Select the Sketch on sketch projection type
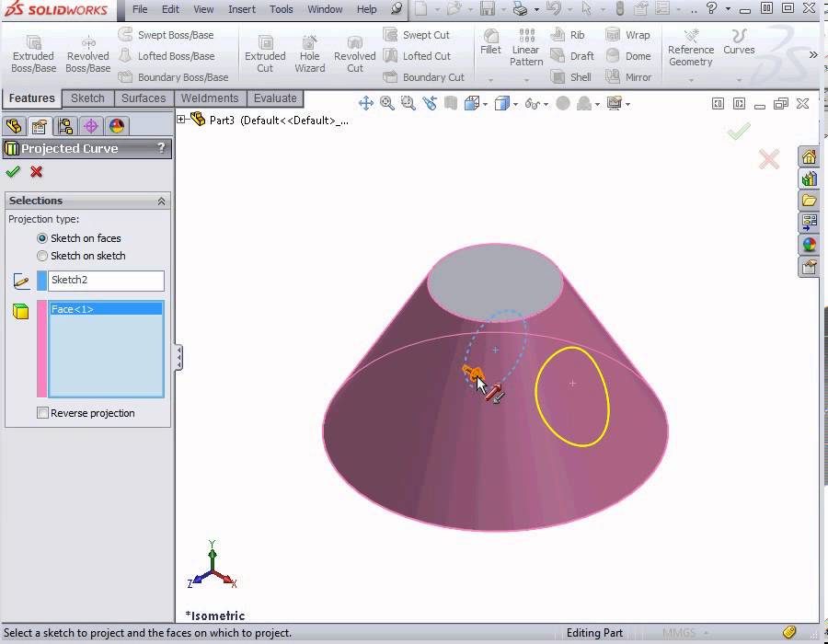The width and height of the screenshot is (828, 644). pyautogui.click(x=42, y=256)
